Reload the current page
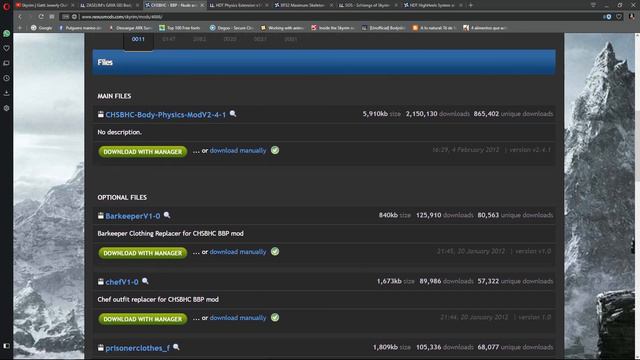640x360 pixels. 41,17
